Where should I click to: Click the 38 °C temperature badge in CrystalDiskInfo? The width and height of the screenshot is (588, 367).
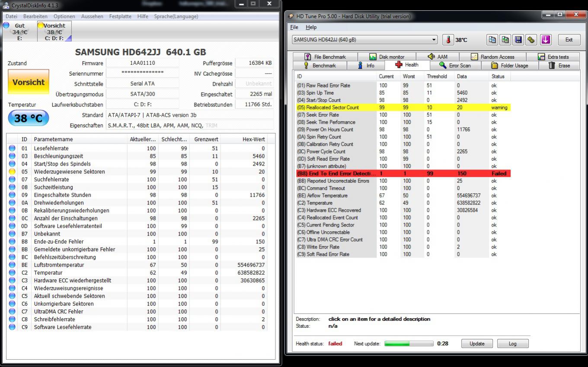pos(29,118)
